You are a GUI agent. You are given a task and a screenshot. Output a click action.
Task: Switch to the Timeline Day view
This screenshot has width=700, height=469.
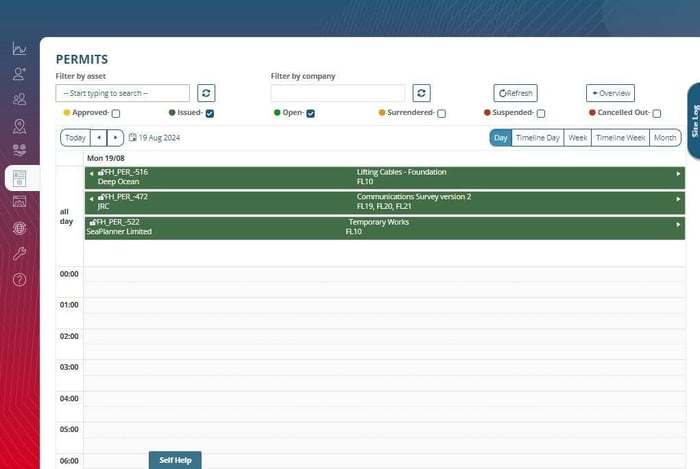click(538, 137)
